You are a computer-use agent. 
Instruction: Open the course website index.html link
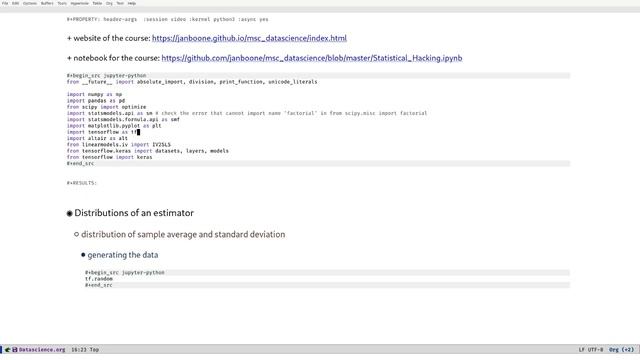pos(249,38)
